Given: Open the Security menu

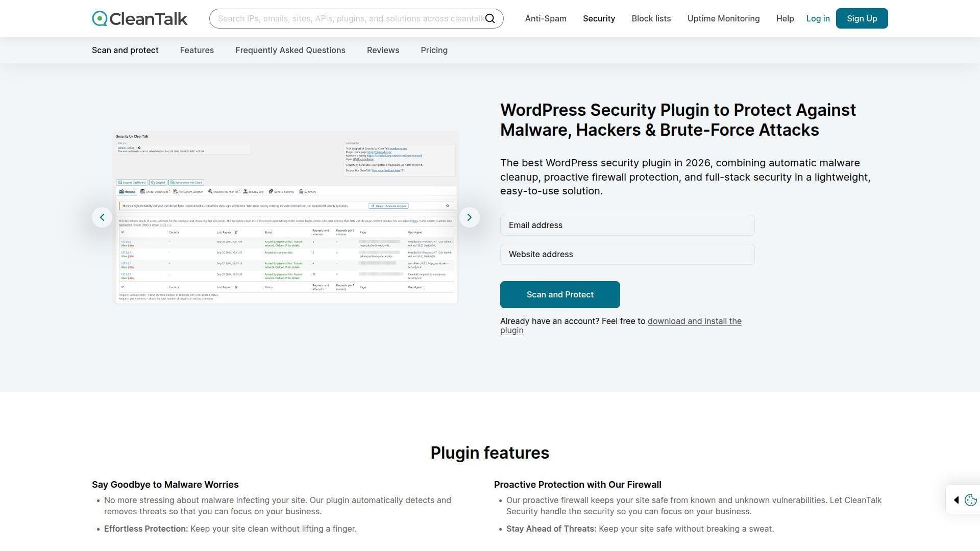Looking at the screenshot, I should pyautogui.click(x=599, y=18).
